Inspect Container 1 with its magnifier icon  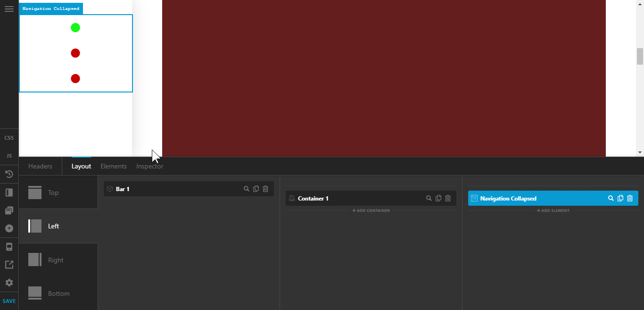429,199
